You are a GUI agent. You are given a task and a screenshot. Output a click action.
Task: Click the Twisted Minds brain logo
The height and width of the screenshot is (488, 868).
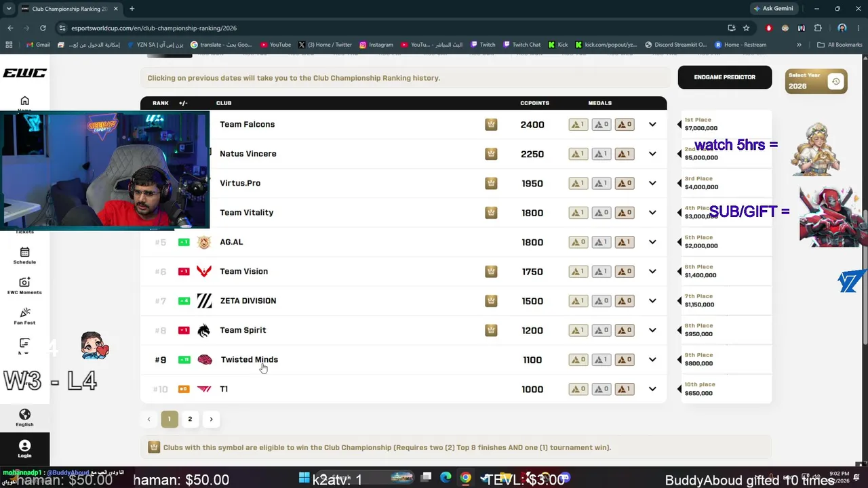[x=205, y=360]
